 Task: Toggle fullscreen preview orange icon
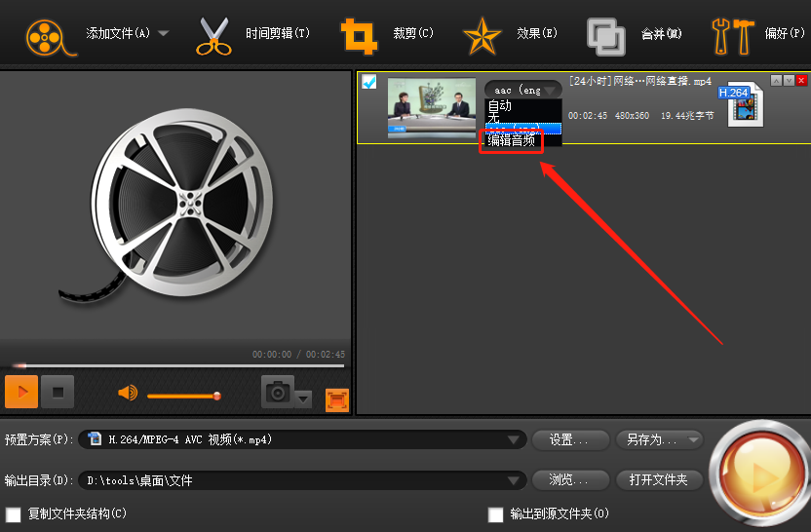tap(336, 400)
